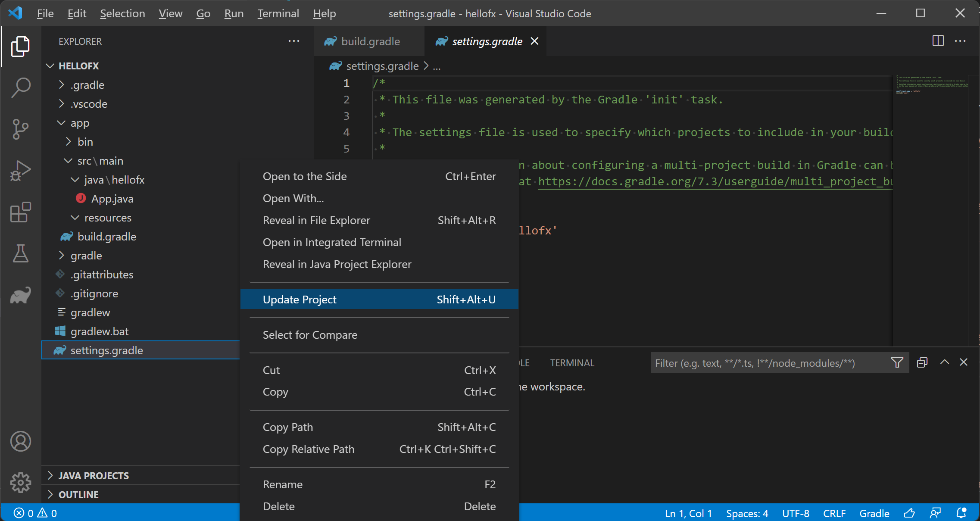Open the Gradle docs URL in editor
This screenshot has width=980, height=521.
click(x=715, y=181)
